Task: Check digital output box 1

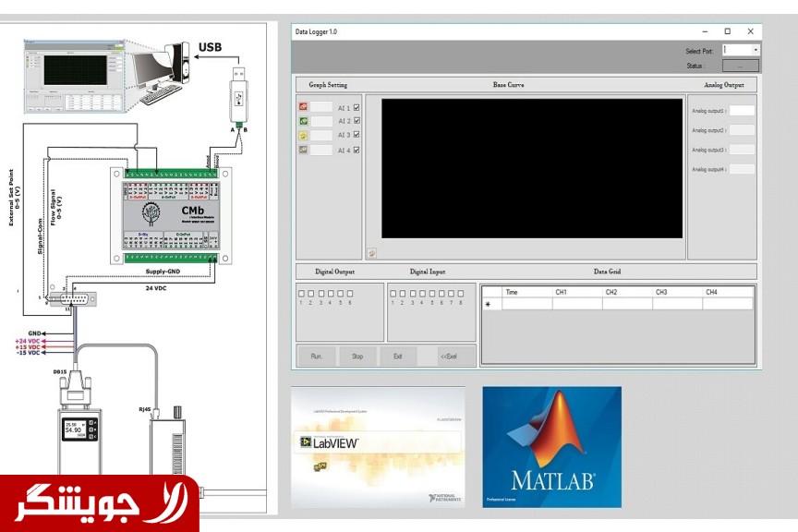Action: click(x=302, y=294)
